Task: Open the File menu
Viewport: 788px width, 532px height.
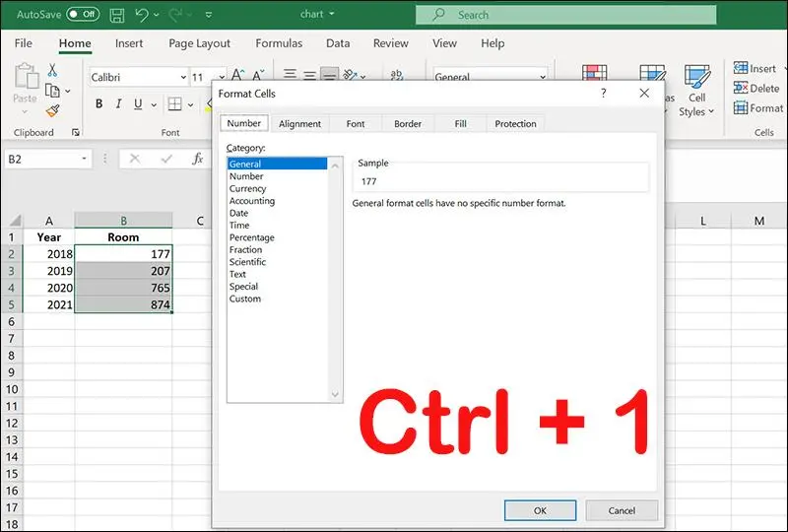Action: point(23,43)
